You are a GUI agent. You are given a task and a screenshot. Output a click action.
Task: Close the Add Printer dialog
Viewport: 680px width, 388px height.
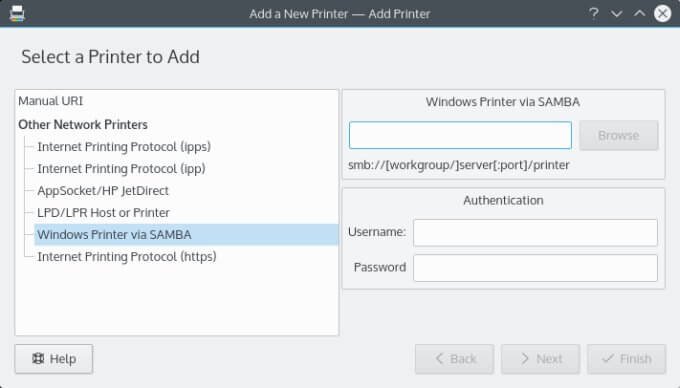tap(662, 13)
